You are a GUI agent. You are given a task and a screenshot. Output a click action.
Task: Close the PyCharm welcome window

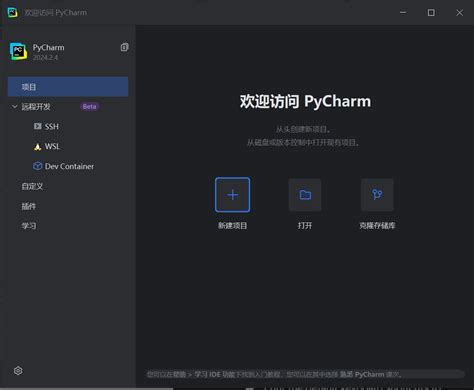tap(459, 13)
